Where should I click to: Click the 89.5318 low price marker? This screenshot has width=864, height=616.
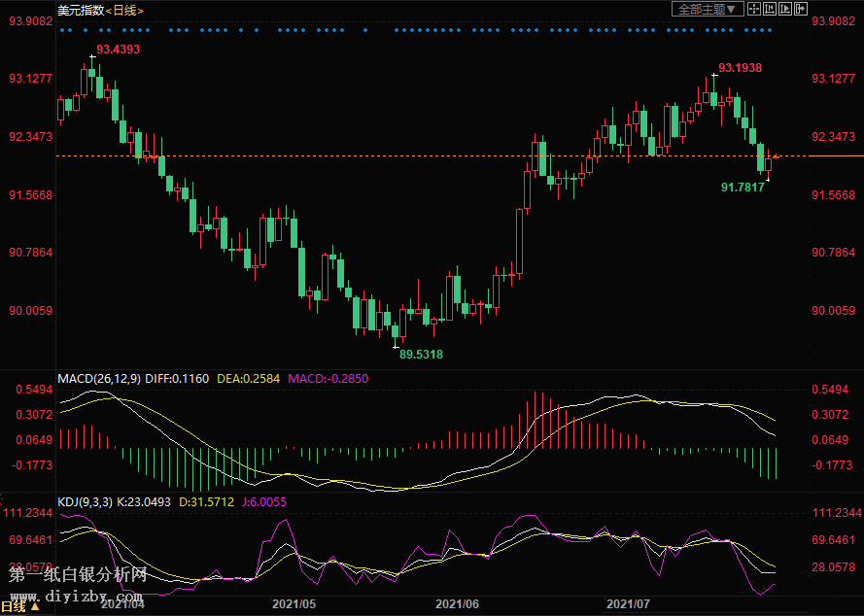421,355
